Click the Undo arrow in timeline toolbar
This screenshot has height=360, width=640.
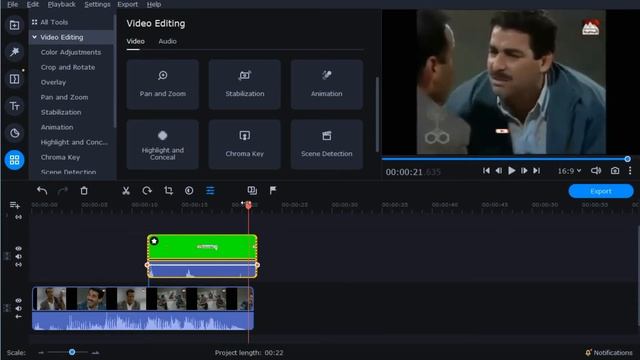[x=42, y=191]
